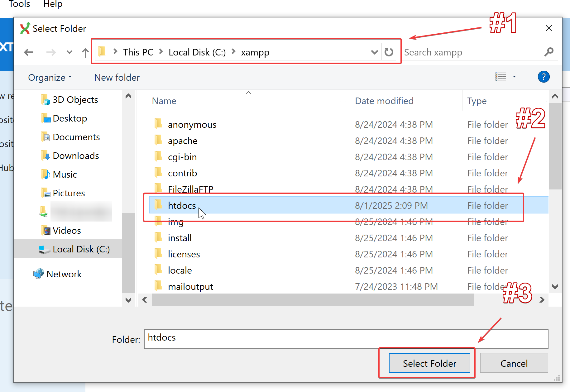Viewport: 570px width, 392px height.
Task: Refresh the xampp folder listing
Action: (389, 52)
